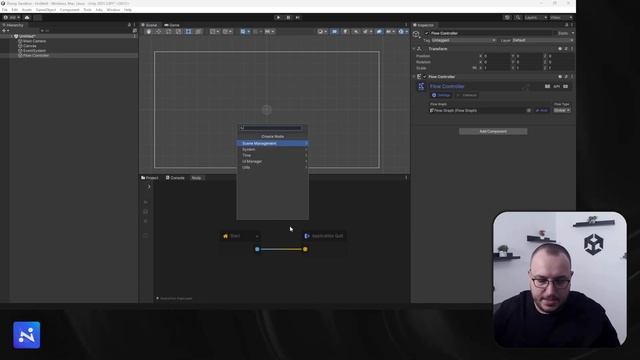Click the Play button in Unity toolbar
Screen dimensions: 640x360
tap(278, 18)
